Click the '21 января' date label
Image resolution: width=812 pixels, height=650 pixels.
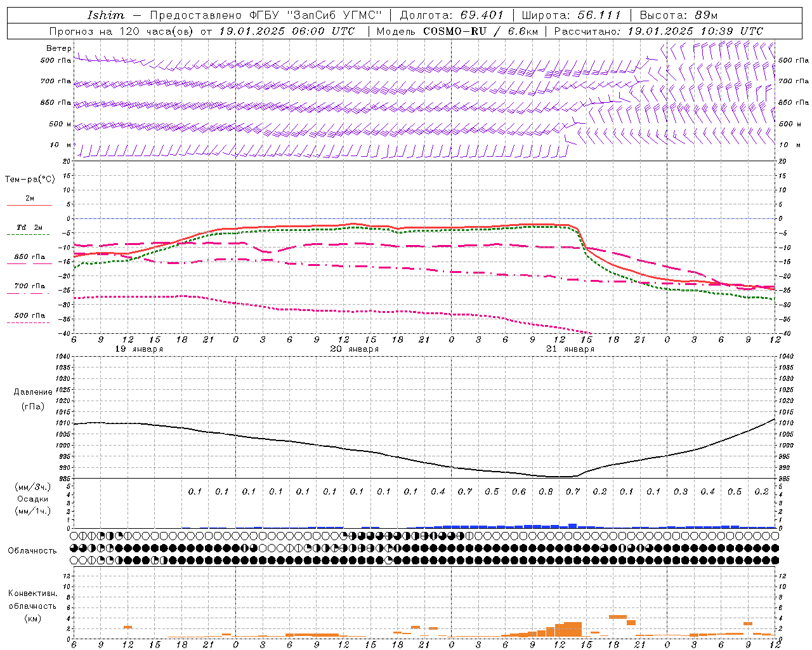coord(570,349)
